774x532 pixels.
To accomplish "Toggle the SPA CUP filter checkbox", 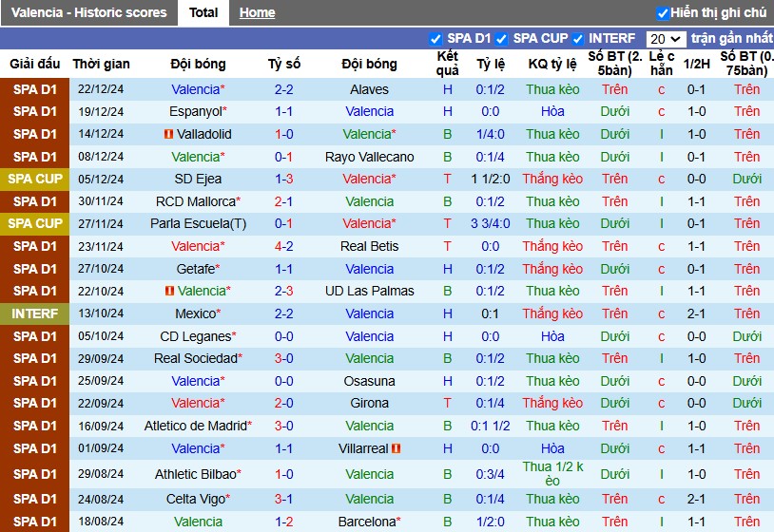I will [x=501, y=38].
